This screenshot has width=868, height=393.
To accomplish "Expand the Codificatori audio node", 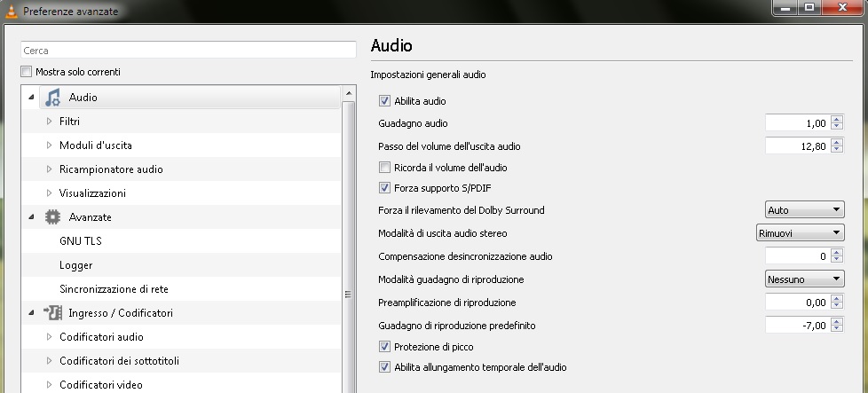I will (50, 336).
